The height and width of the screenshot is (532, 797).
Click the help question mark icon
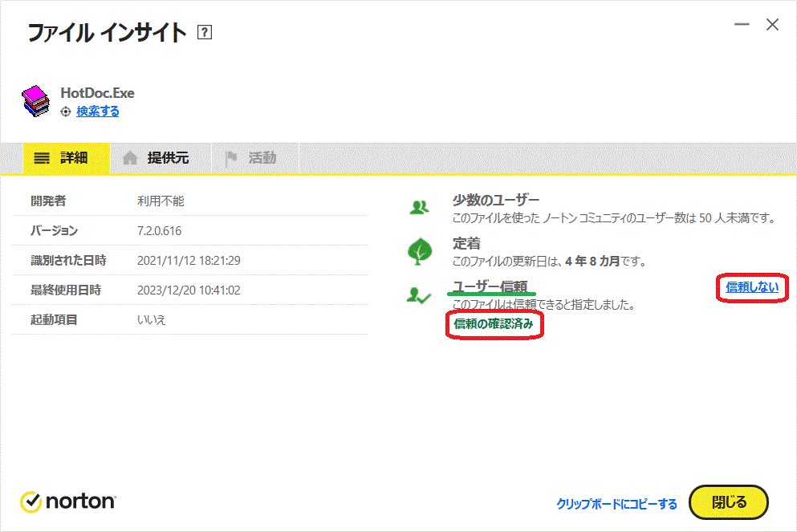(205, 33)
